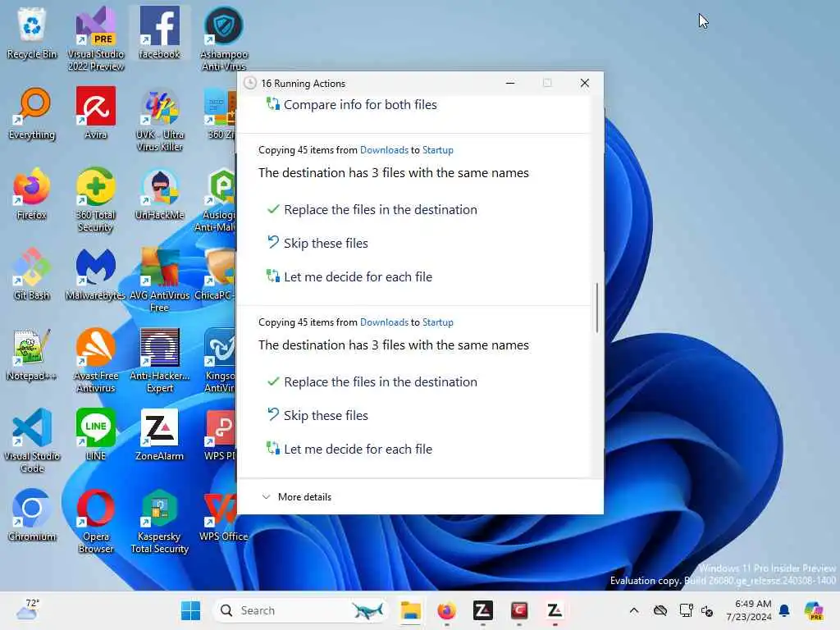Select the Everything search shortcut

tap(32, 114)
